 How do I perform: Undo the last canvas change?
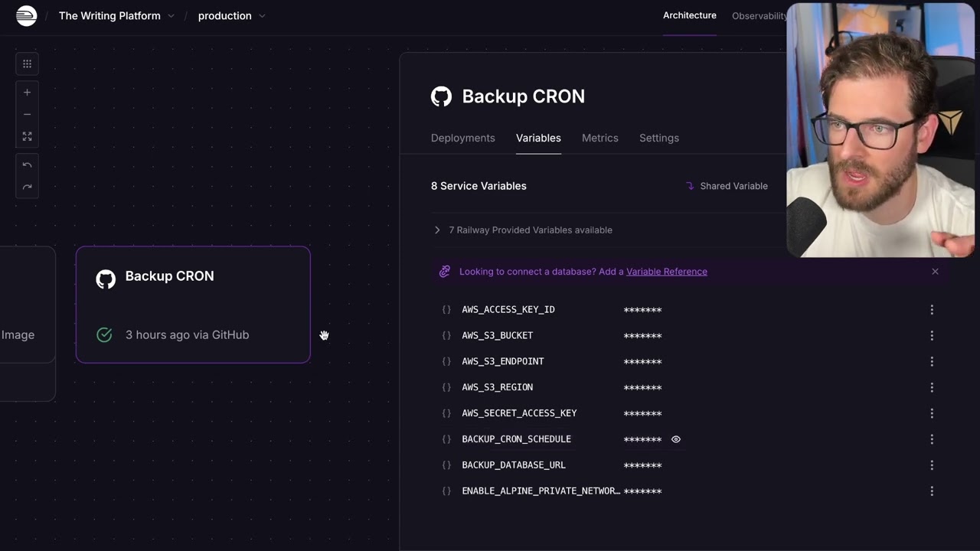[x=27, y=165]
